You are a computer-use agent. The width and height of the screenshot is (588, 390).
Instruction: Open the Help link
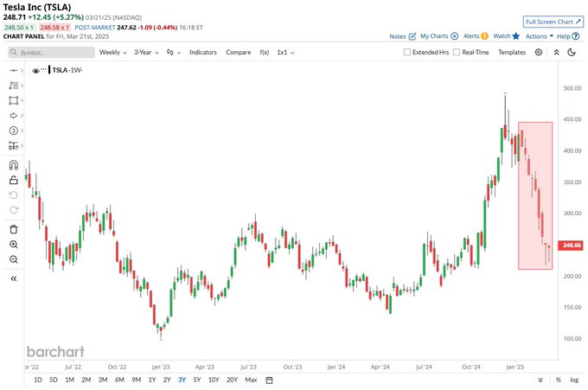[x=568, y=36]
